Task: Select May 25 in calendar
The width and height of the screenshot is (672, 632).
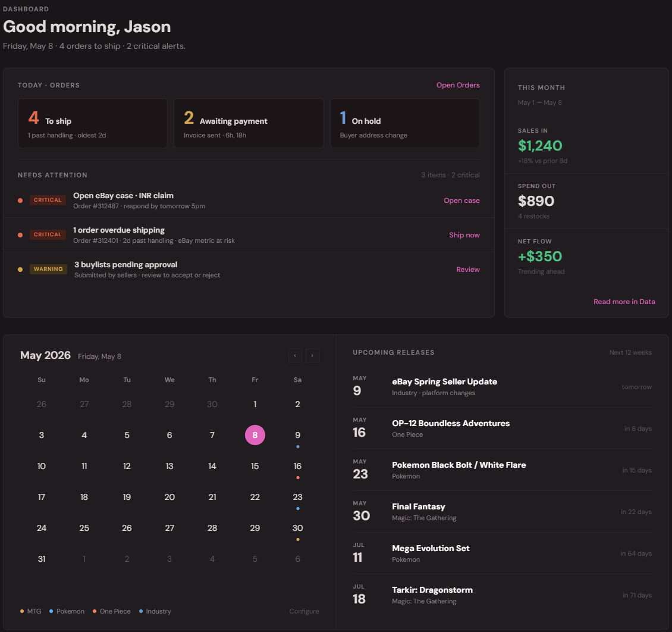Action: pos(84,528)
